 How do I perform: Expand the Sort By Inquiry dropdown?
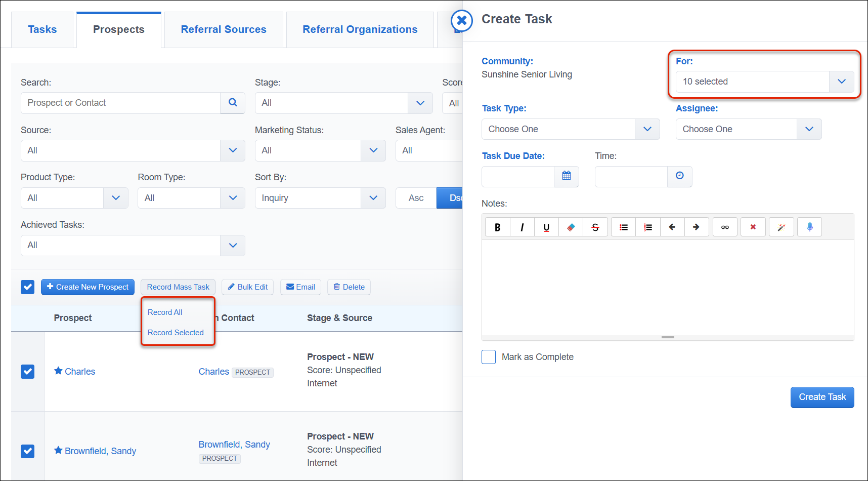pyautogui.click(x=320, y=198)
